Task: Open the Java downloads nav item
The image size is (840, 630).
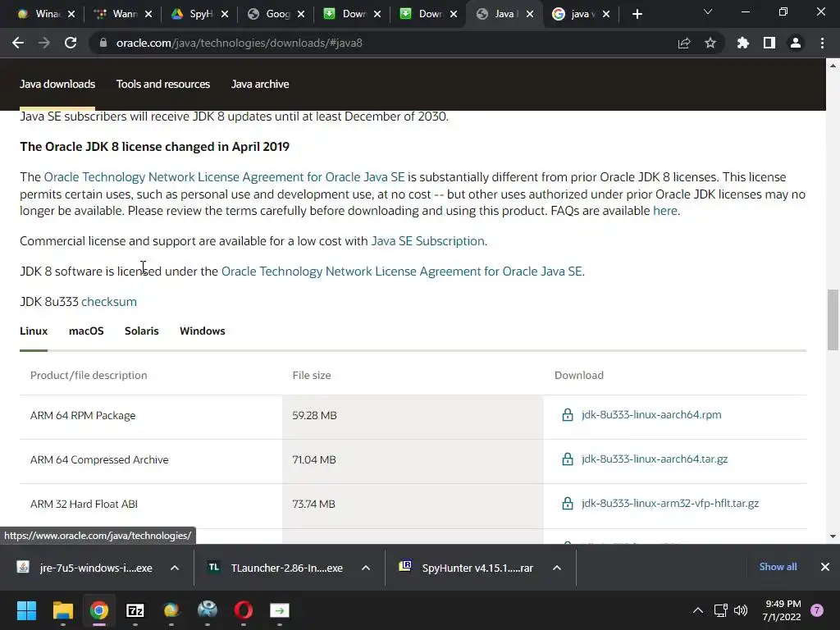Action: pyautogui.click(x=57, y=84)
